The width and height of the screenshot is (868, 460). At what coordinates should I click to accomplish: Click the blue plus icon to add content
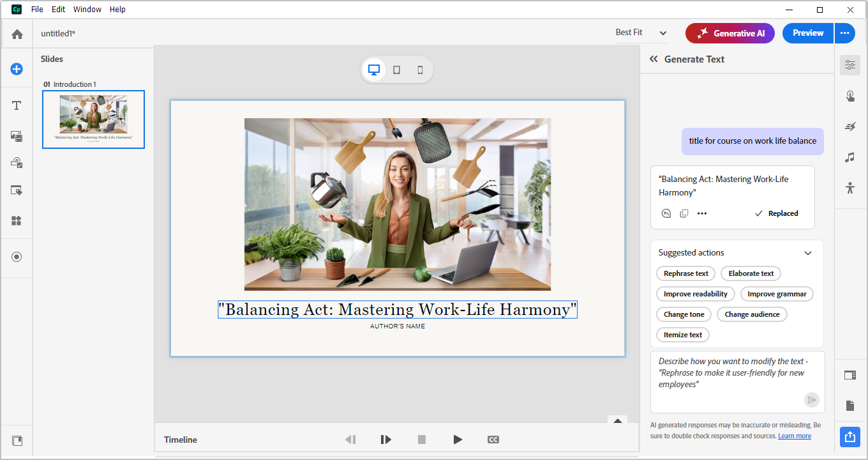point(17,68)
